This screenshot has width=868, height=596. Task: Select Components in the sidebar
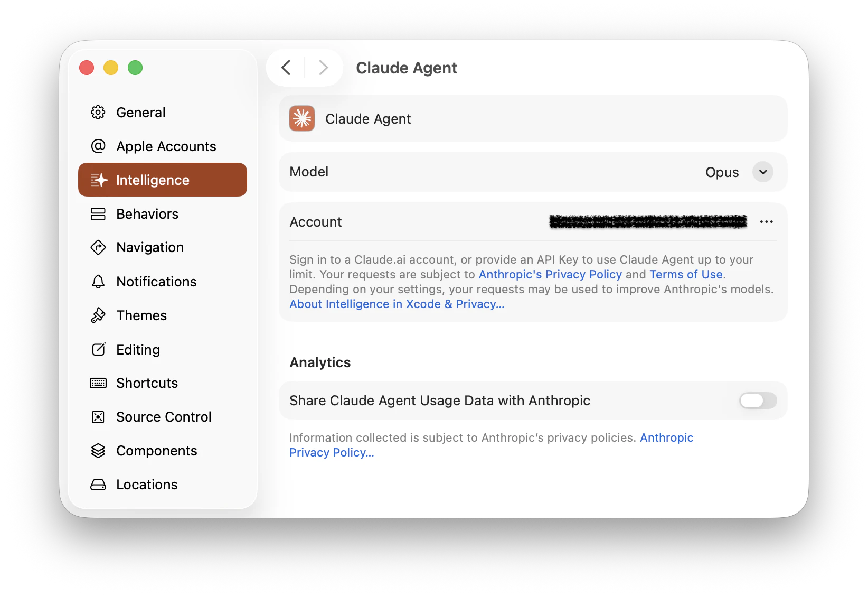click(x=163, y=451)
